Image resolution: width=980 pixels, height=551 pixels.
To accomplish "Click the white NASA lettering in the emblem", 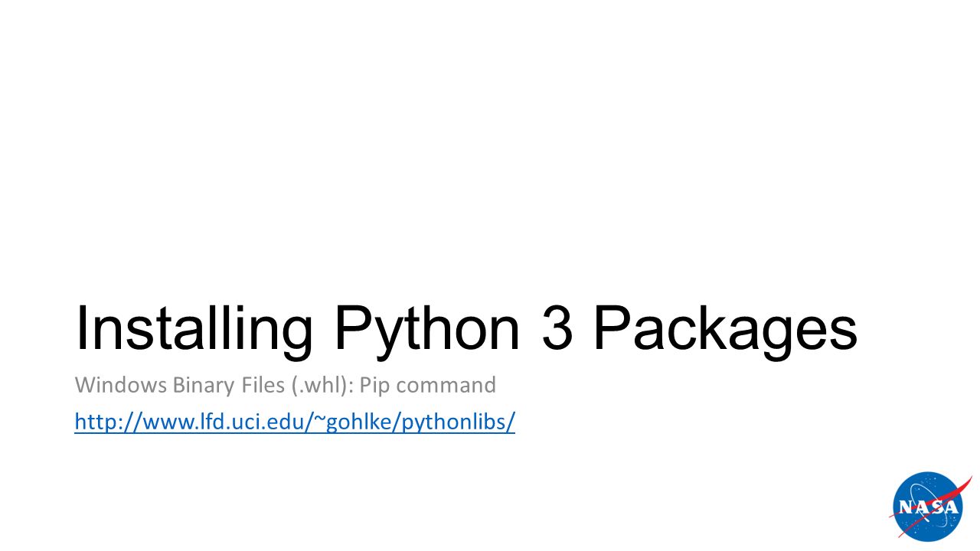I will point(928,507).
